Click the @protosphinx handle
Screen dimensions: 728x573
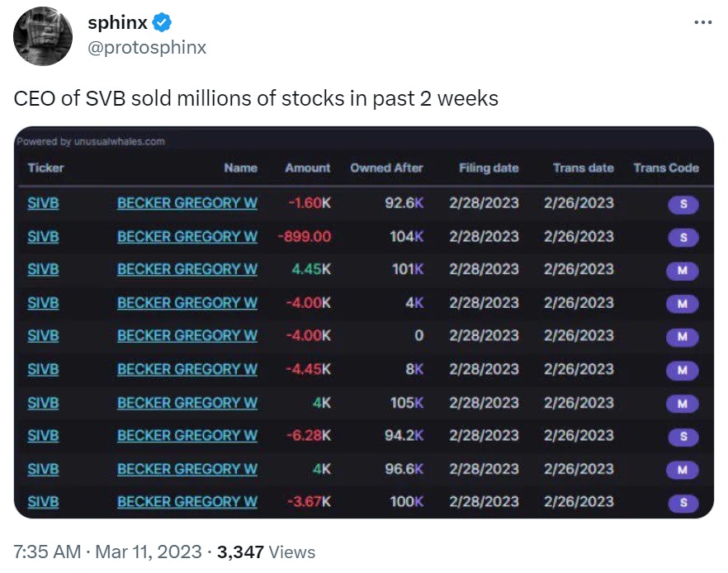147,47
